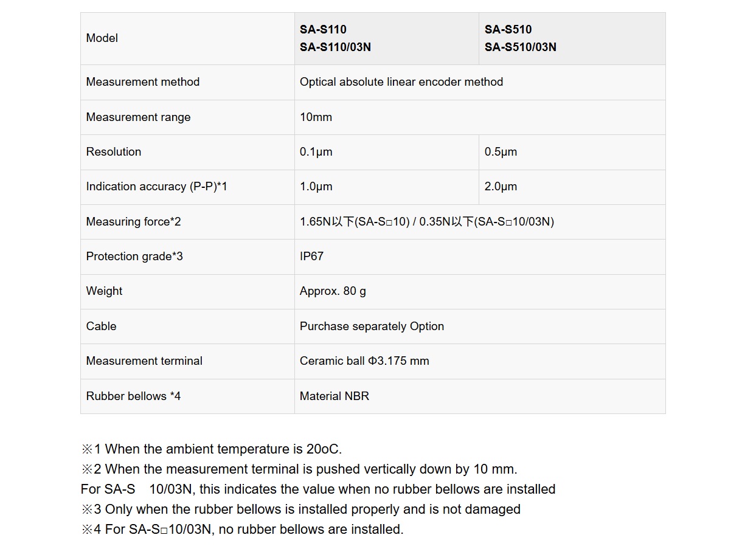Click the 'Rubber bellows *4' row label

click(133, 396)
